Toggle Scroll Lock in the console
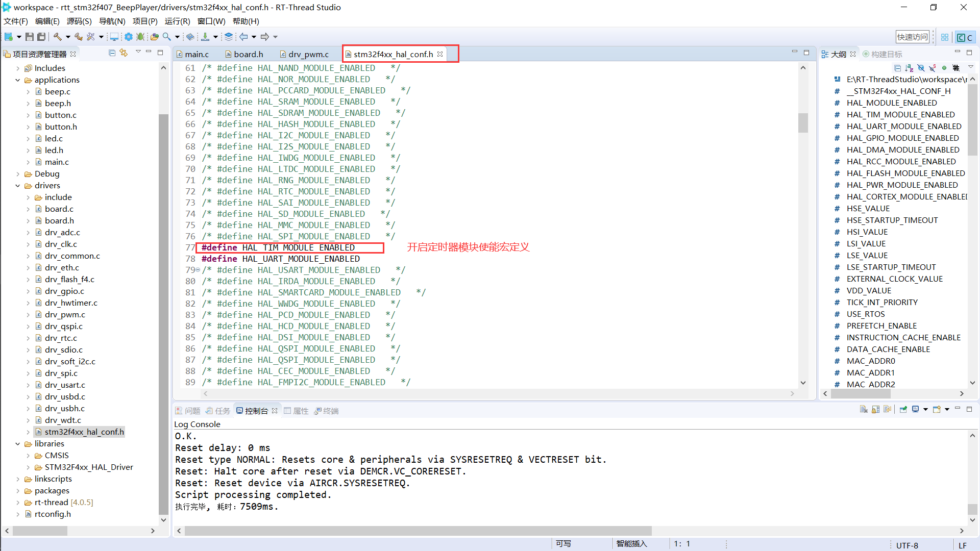Viewport: 980px width, 551px height. click(875, 409)
